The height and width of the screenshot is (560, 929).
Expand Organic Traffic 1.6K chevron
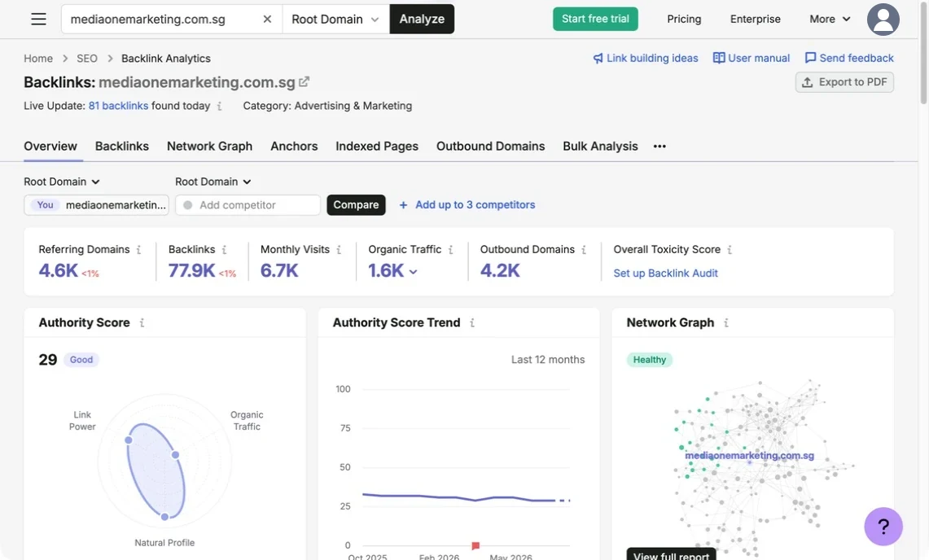(413, 272)
